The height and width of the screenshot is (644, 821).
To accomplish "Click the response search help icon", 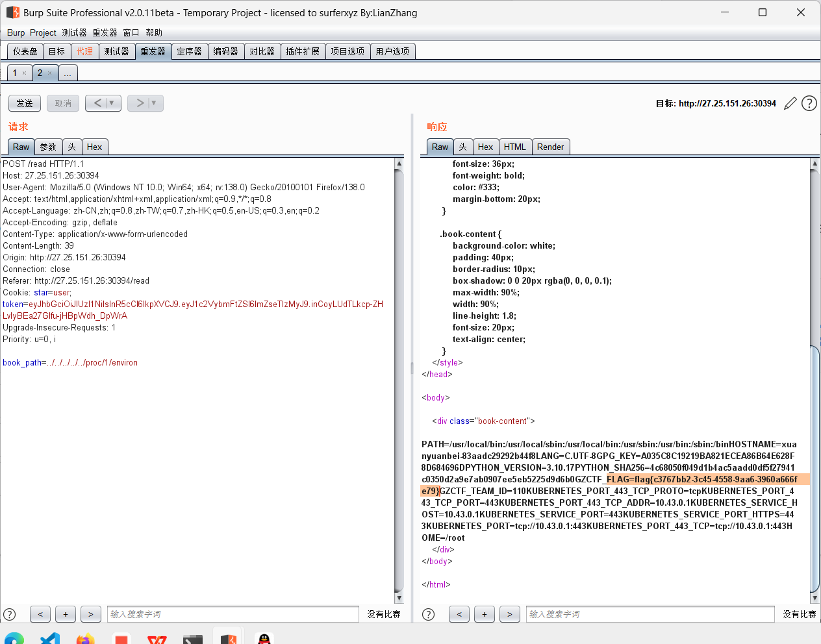I will (429, 614).
